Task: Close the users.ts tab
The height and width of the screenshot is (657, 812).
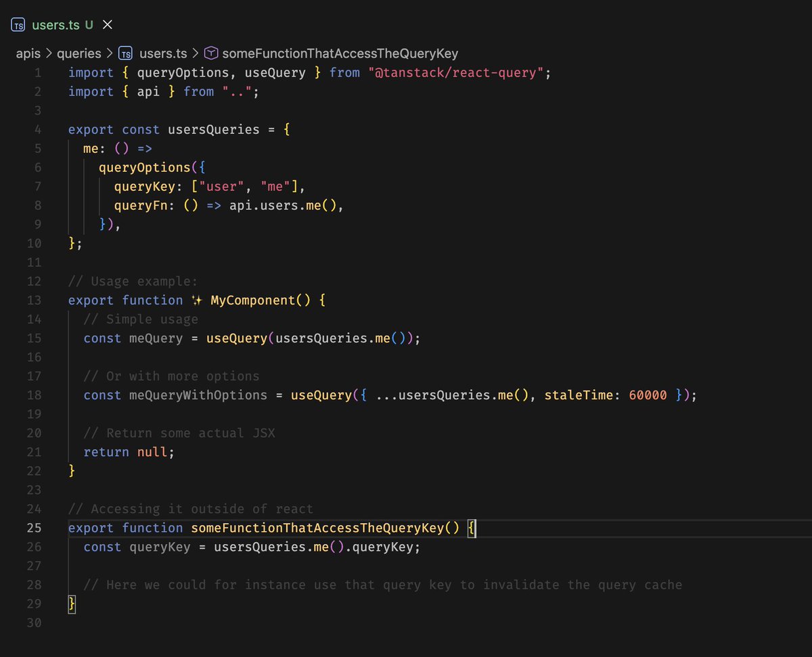Action: click(x=107, y=25)
